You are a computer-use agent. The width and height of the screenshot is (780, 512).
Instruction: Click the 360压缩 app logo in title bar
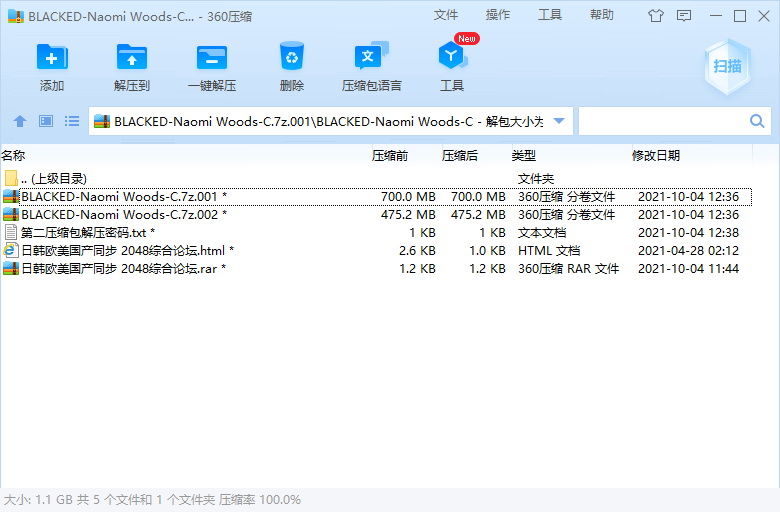pyautogui.click(x=16, y=16)
